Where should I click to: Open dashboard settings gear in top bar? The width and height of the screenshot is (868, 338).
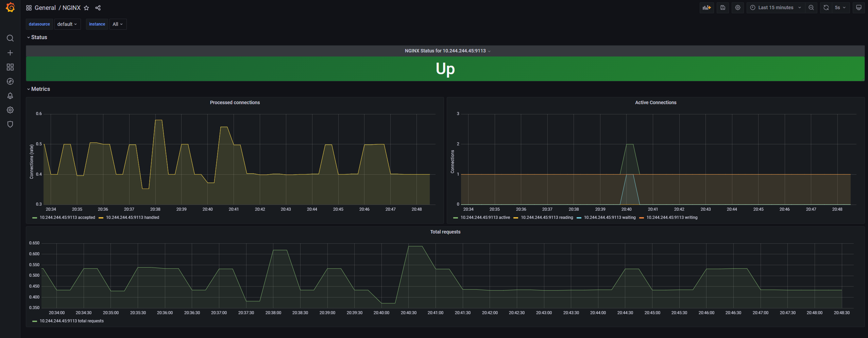pos(738,7)
